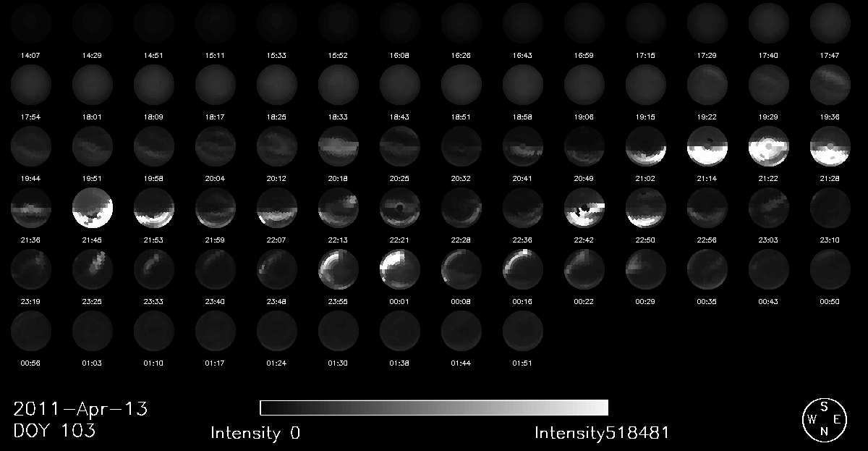Screen dimensions: 868x451
Task: Click the 22:28 timestamp label
Action: (x=461, y=240)
